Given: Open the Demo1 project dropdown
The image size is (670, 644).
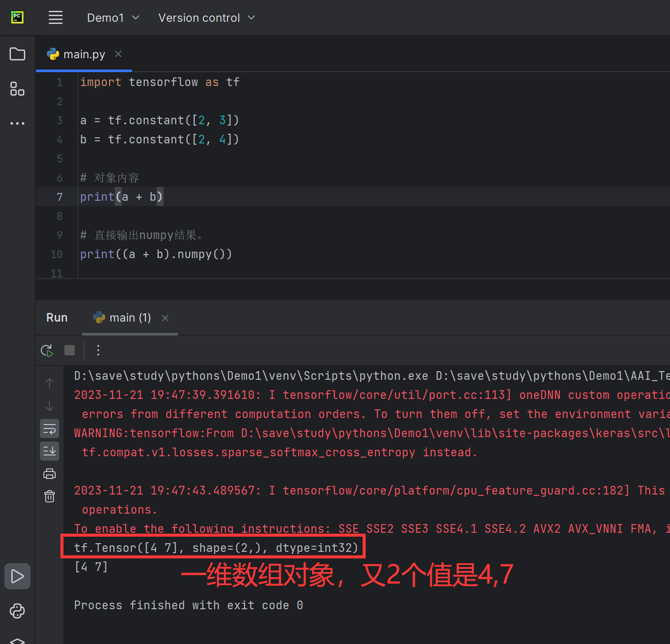Looking at the screenshot, I should pos(113,18).
